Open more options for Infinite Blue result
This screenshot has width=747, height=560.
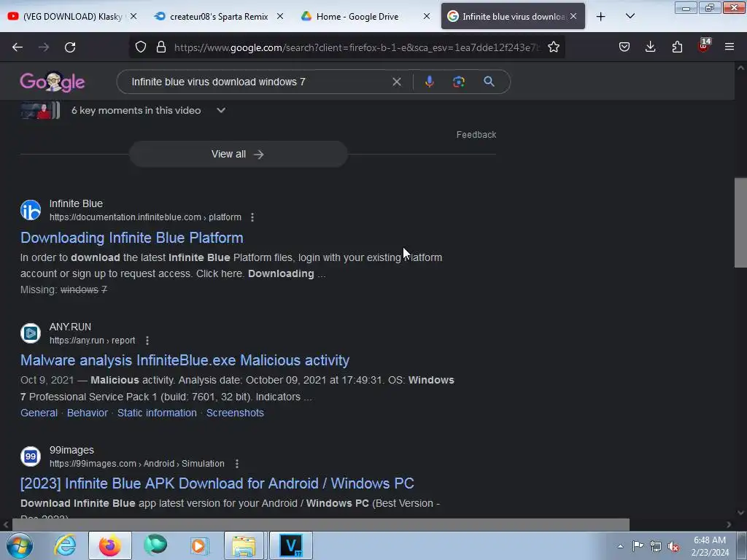coord(252,217)
